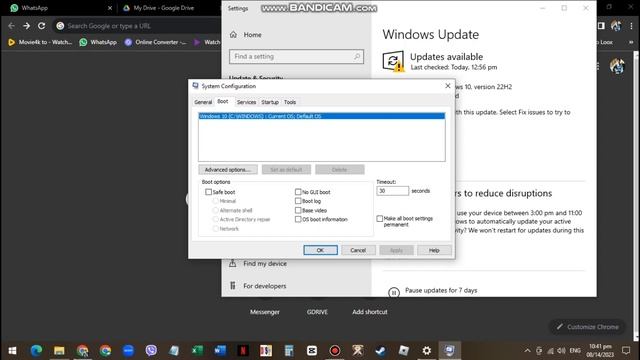
Task: Open Advanced options in Boot tab
Action: [228, 169]
